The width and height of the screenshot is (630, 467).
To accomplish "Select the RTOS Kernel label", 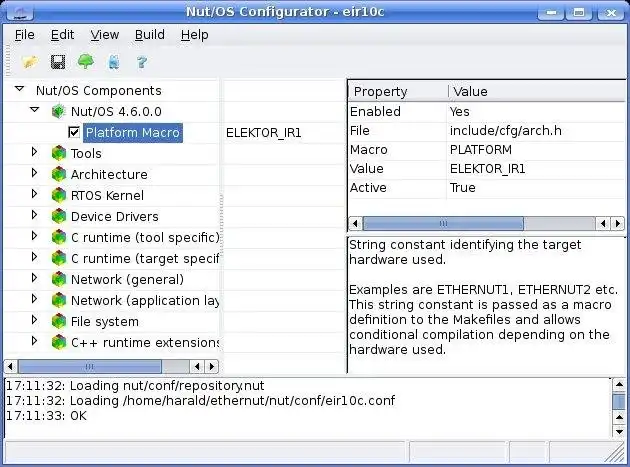I will pos(107,196).
